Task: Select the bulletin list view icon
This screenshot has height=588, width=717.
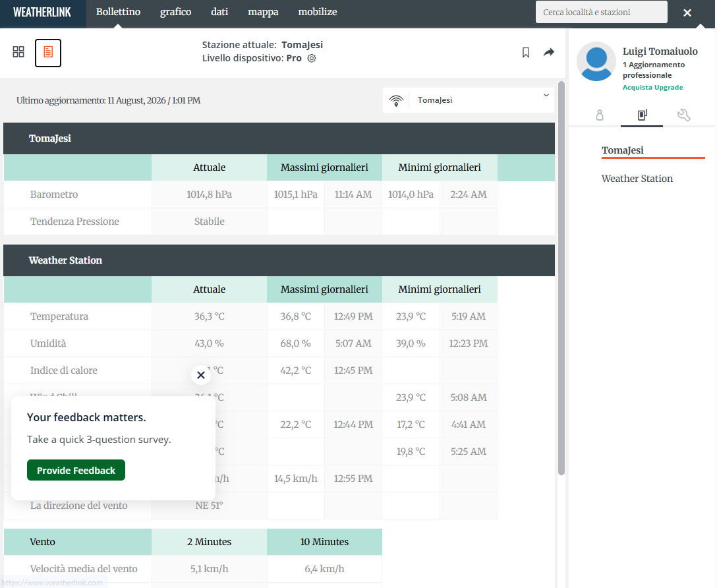Action: [x=48, y=53]
